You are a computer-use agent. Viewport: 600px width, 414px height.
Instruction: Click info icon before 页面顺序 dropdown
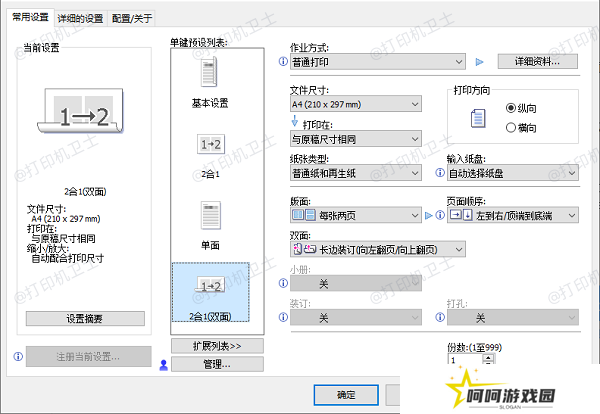click(440, 215)
